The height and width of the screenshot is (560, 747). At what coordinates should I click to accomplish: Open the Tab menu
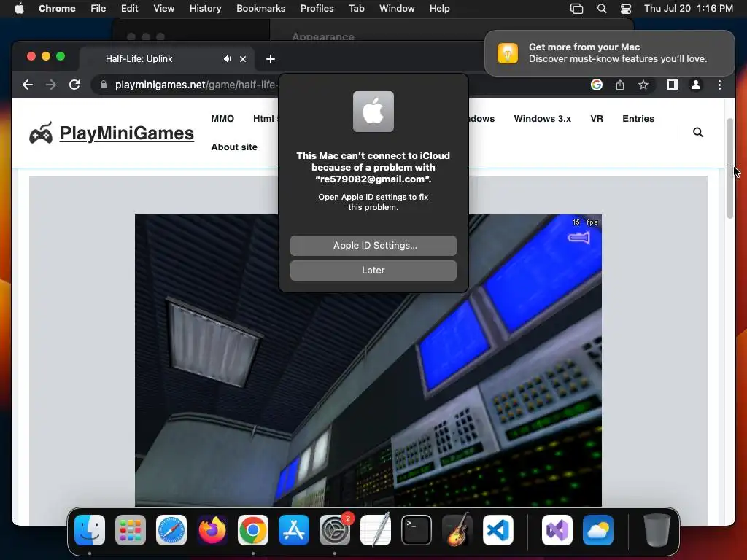(x=356, y=9)
